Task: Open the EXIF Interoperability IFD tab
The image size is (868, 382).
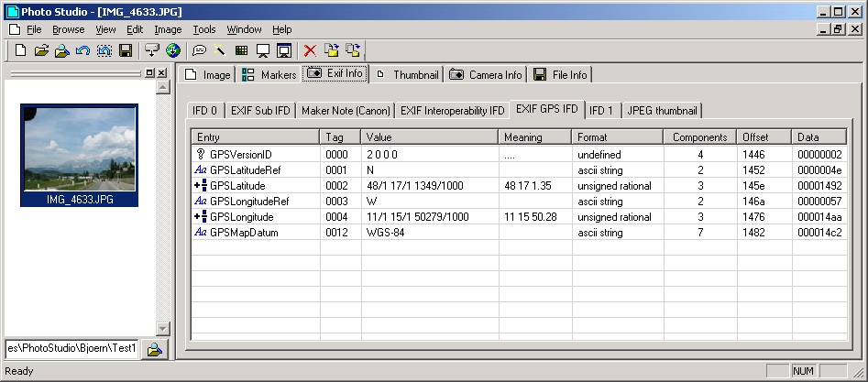Action: pos(453,111)
